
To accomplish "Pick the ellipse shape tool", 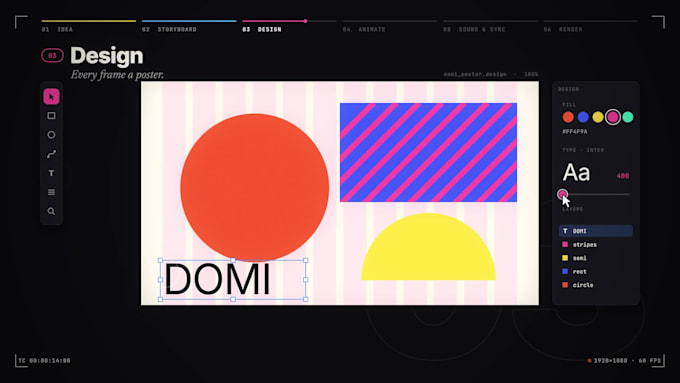I will click(51, 135).
